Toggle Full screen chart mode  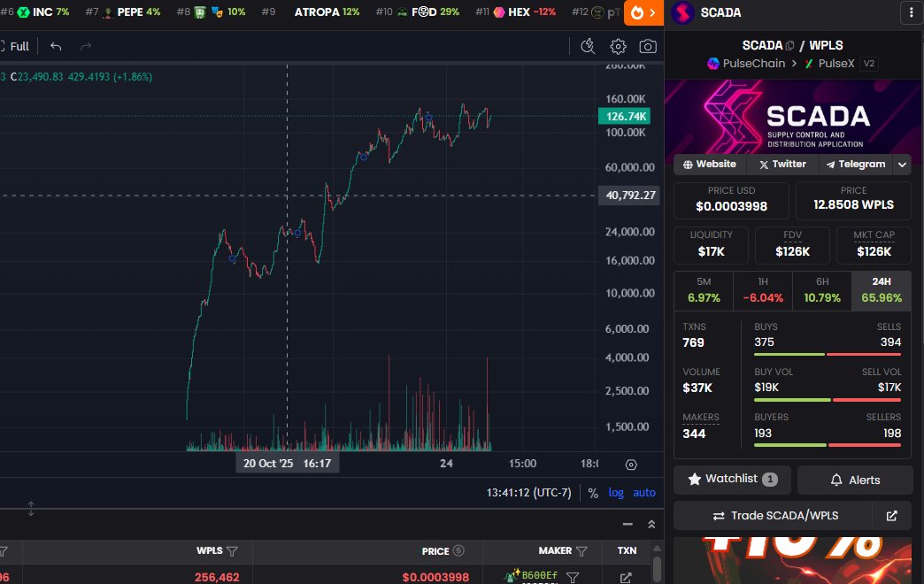15,47
